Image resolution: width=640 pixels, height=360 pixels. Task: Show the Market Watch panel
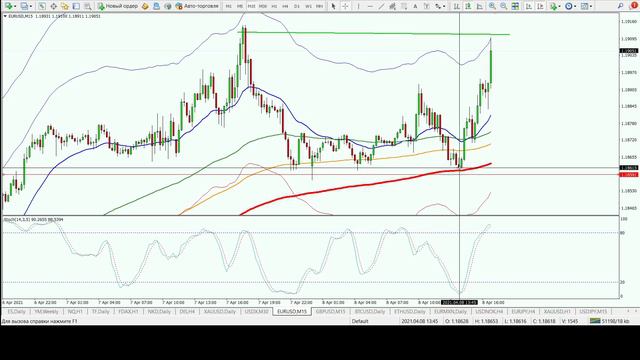(42, 6)
